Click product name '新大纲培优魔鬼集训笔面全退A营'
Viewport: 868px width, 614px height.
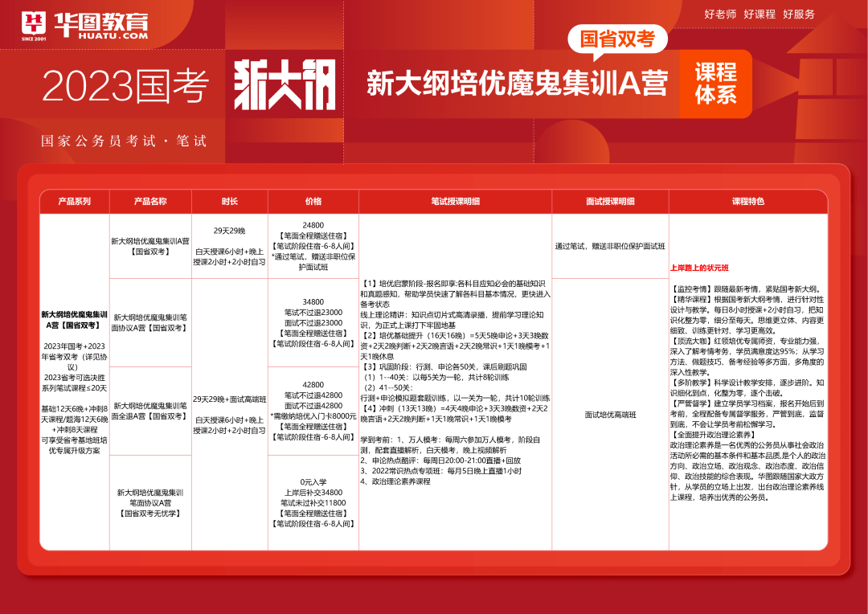coord(150,411)
